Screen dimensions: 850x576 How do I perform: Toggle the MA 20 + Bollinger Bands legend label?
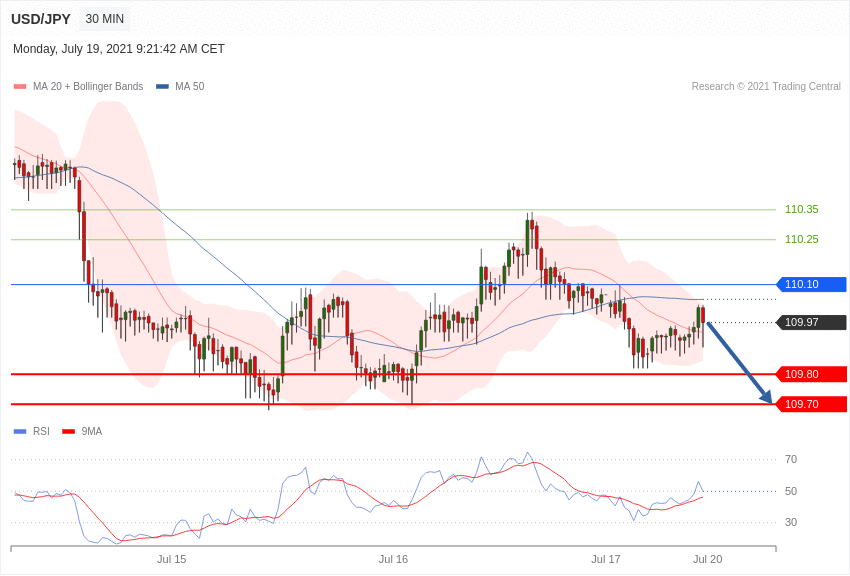click(88, 87)
